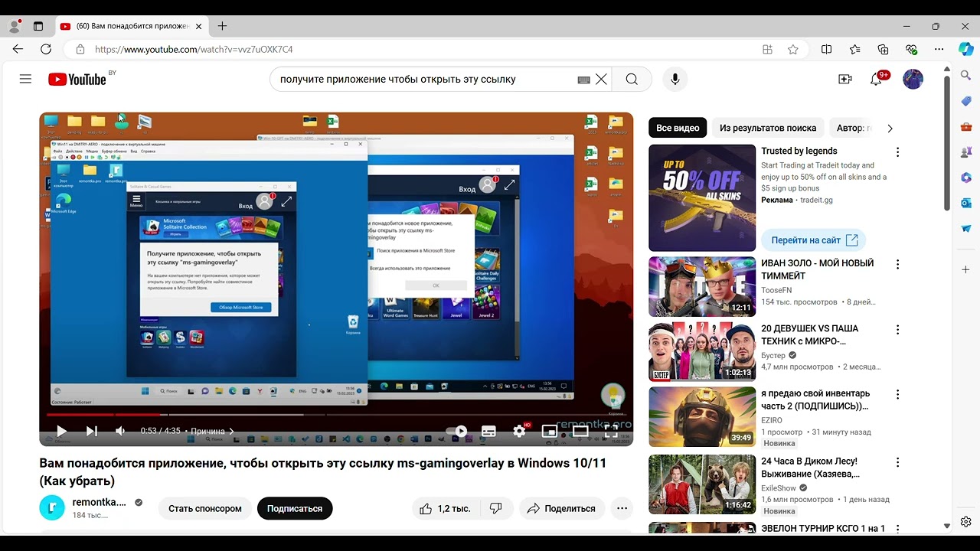
Task: Open Edge browser essentials heart icon
Action: click(x=911, y=49)
